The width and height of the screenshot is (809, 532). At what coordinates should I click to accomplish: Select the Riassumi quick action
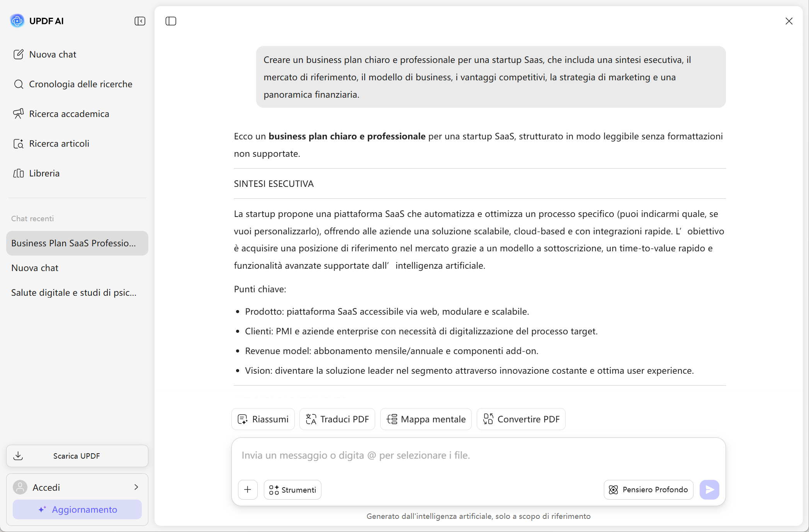pyautogui.click(x=263, y=419)
